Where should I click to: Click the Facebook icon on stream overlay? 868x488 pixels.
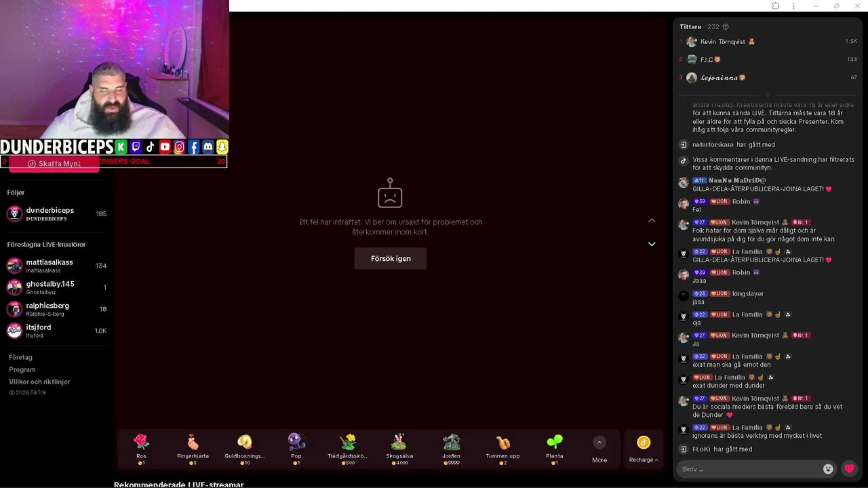pos(193,147)
